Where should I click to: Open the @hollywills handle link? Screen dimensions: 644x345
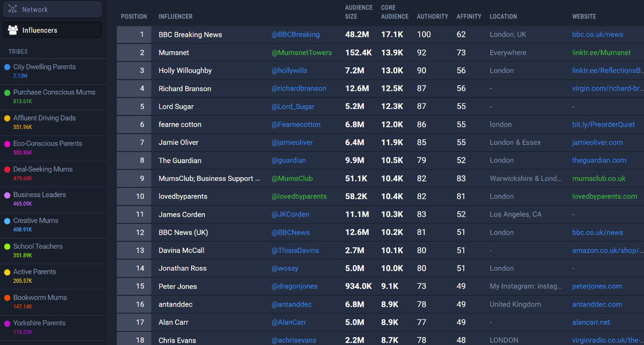pyautogui.click(x=289, y=71)
